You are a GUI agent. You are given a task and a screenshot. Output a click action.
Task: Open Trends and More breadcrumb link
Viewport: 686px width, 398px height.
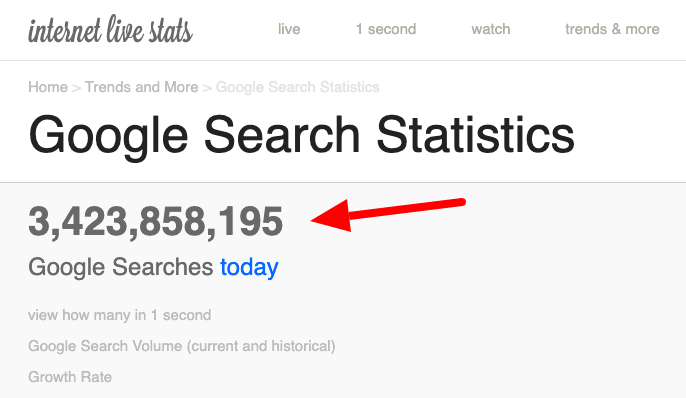(141, 87)
